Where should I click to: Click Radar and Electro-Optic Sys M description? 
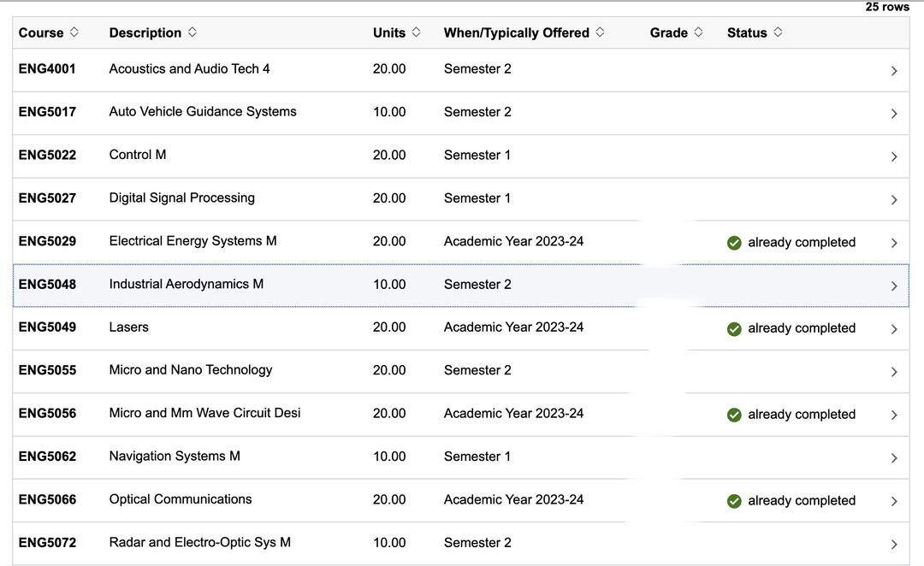click(199, 542)
